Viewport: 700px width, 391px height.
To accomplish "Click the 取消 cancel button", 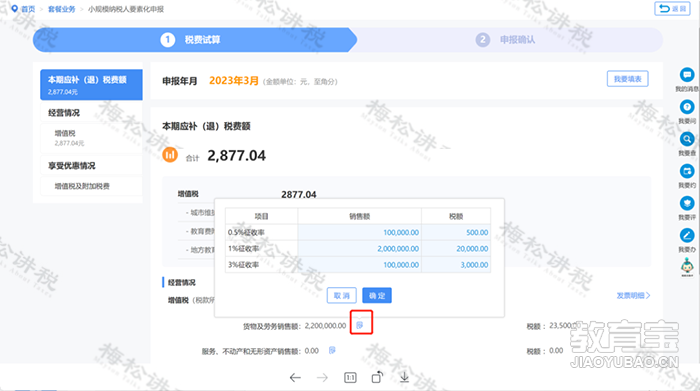I will pyautogui.click(x=342, y=295).
